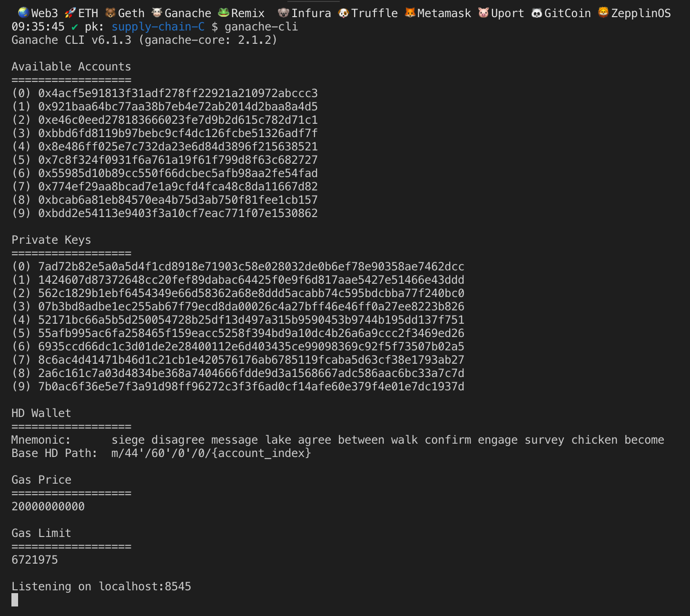Select the Metamask fox icon
Image resolution: width=690 pixels, height=616 pixels.
tap(410, 13)
